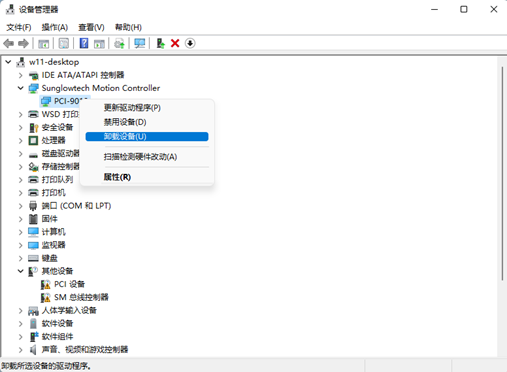Click the enable device green-arrow icon
This screenshot has height=372, width=507.
pyautogui.click(x=160, y=43)
